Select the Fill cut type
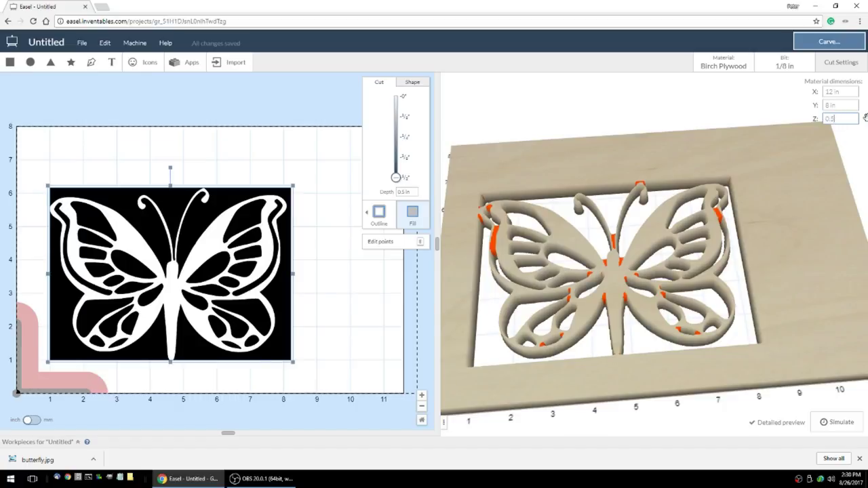The width and height of the screenshot is (868, 488). click(x=412, y=215)
